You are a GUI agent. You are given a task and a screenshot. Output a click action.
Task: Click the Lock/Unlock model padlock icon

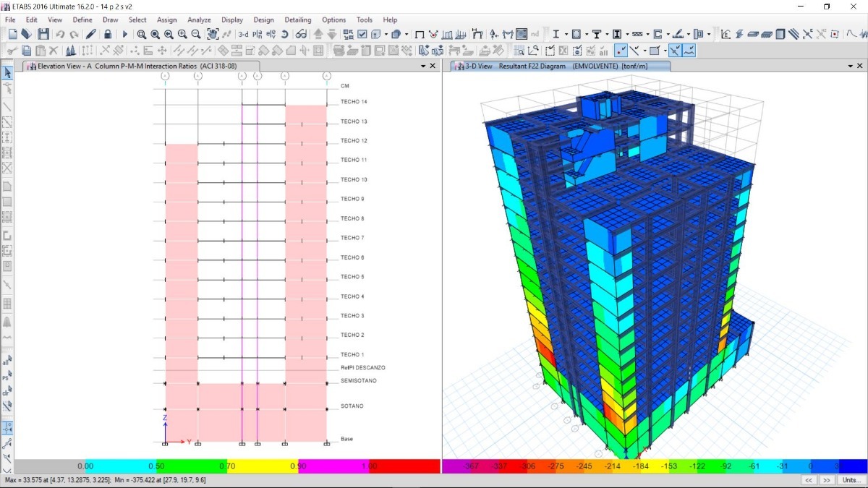[107, 34]
